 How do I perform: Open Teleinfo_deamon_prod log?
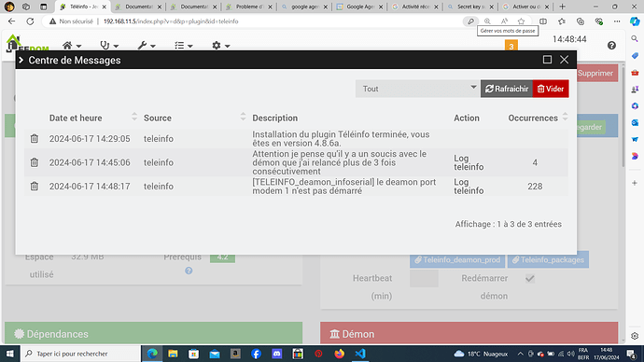click(457, 259)
